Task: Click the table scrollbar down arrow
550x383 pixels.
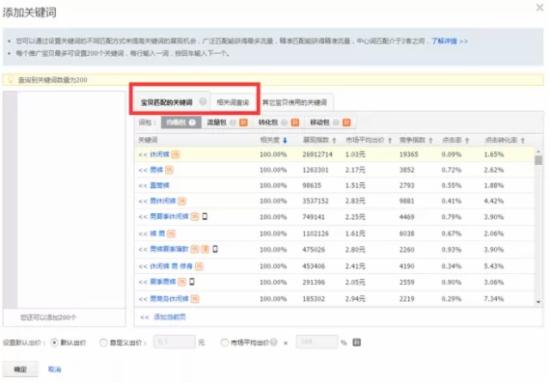Action: point(538,302)
